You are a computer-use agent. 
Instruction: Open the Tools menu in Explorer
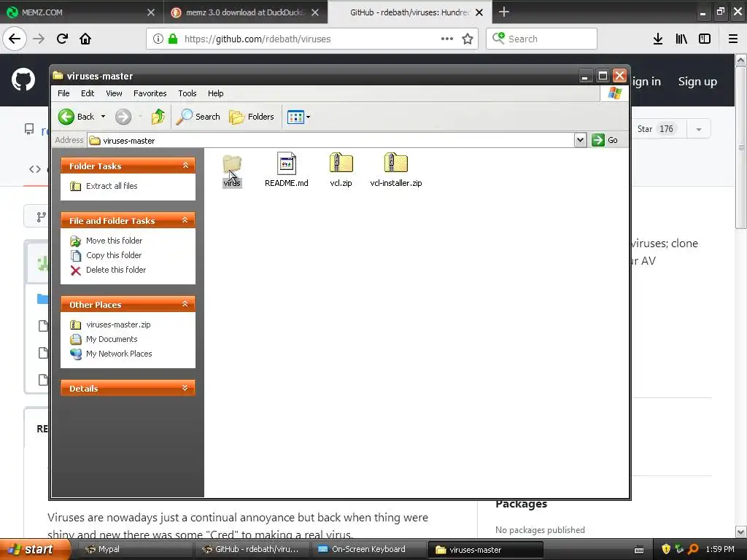(x=187, y=93)
